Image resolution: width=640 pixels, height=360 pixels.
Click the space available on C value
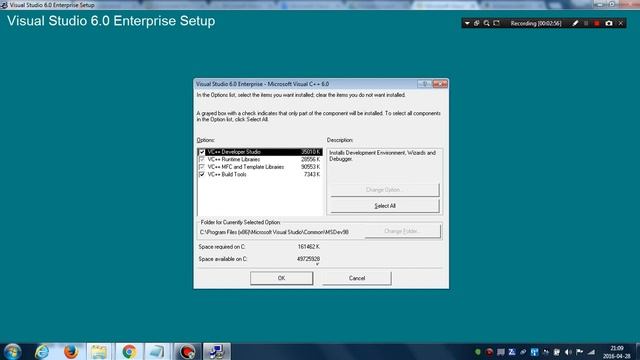309,259
